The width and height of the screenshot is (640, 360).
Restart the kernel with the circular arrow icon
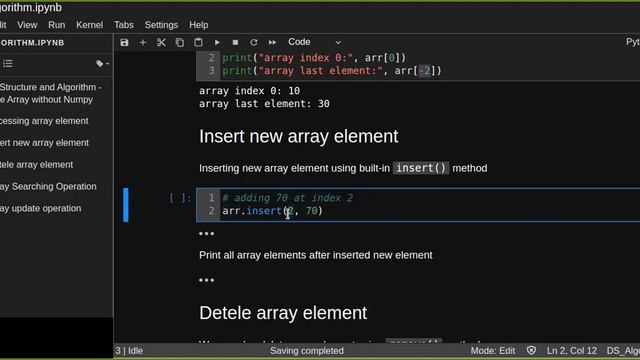click(253, 42)
